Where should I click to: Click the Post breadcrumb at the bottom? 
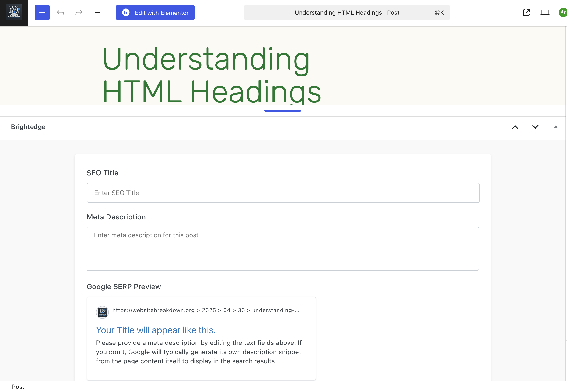click(18, 386)
